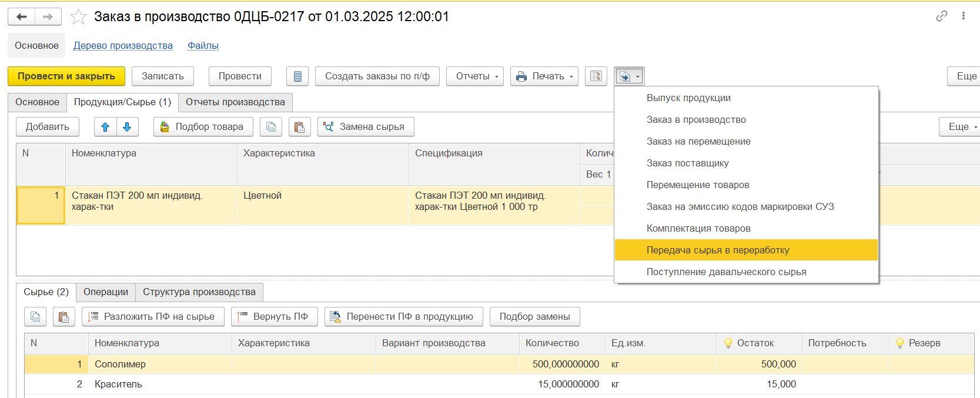This screenshot has height=398, width=980.
Task: Open the Отчеты dropdown
Action: [x=475, y=76]
